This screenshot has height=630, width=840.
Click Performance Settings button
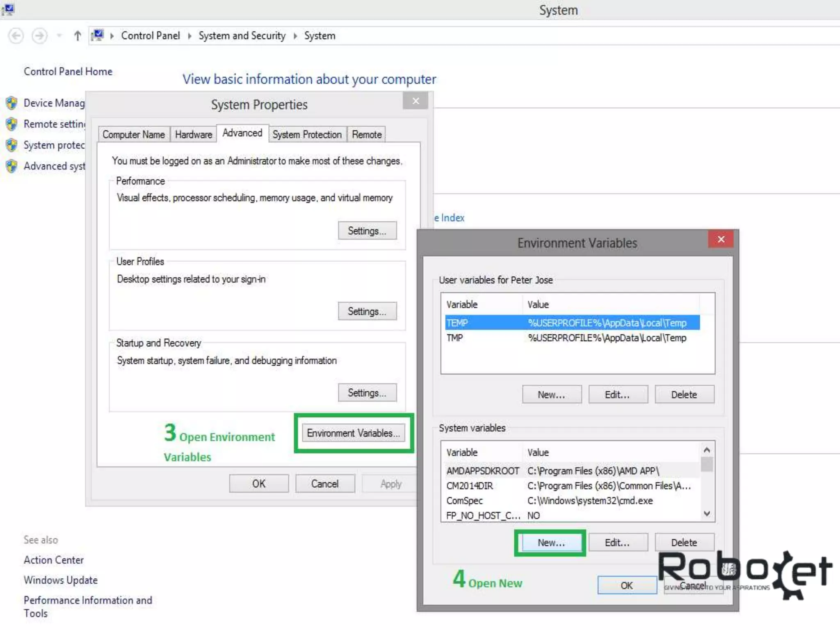coord(367,231)
